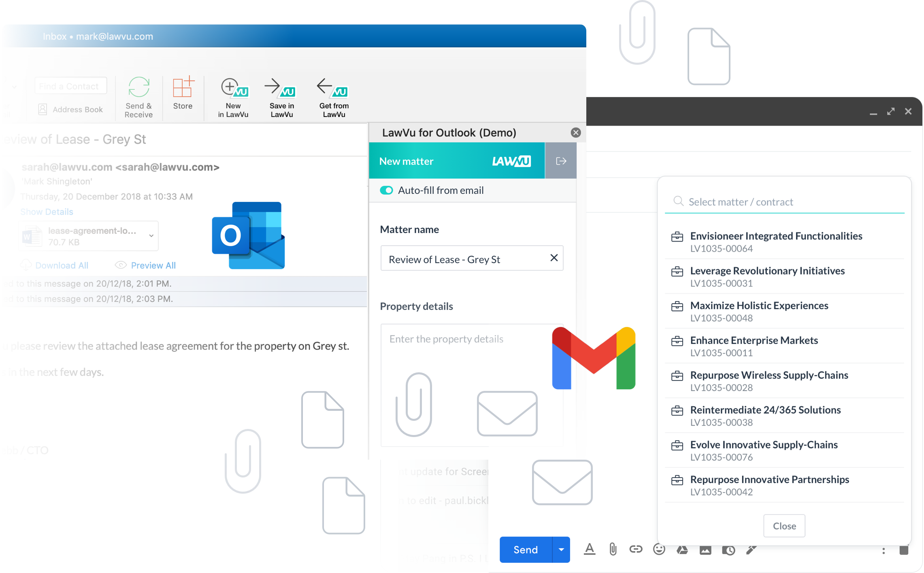Click the Preview All link
This screenshot has width=924, height=573.
pyautogui.click(x=153, y=265)
